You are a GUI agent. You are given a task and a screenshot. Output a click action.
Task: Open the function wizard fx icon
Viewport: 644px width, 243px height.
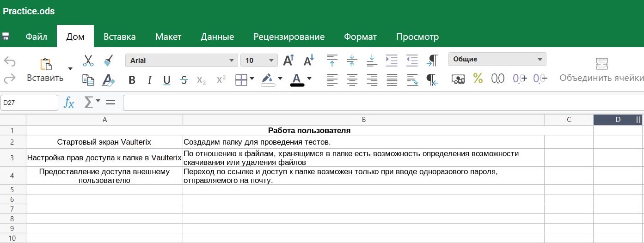point(69,103)
